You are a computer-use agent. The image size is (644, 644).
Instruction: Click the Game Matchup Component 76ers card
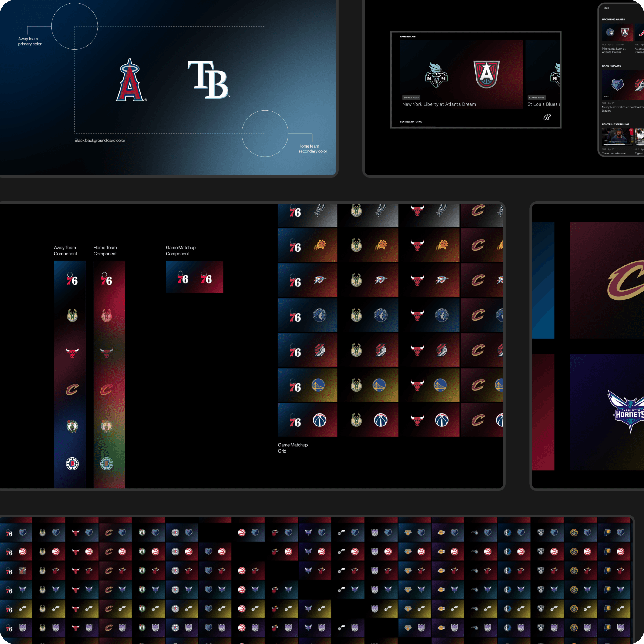pos(194,277)
